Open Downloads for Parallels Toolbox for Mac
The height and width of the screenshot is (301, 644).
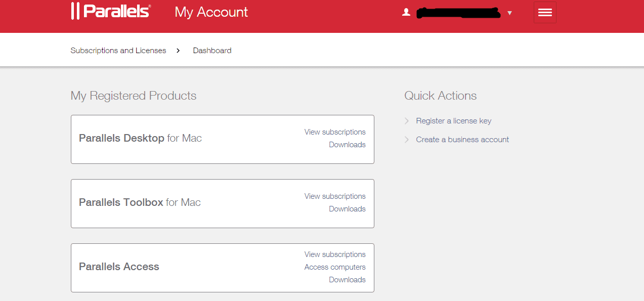click(347, 209)
